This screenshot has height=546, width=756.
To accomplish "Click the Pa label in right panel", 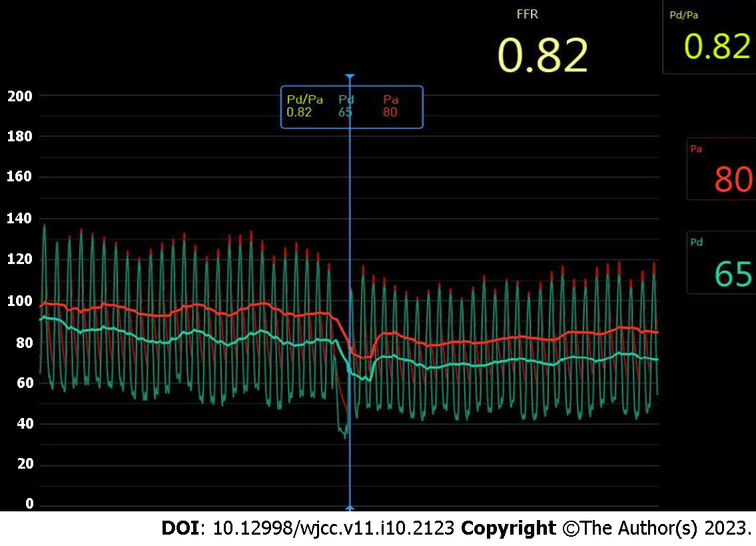I will point(696,149).
